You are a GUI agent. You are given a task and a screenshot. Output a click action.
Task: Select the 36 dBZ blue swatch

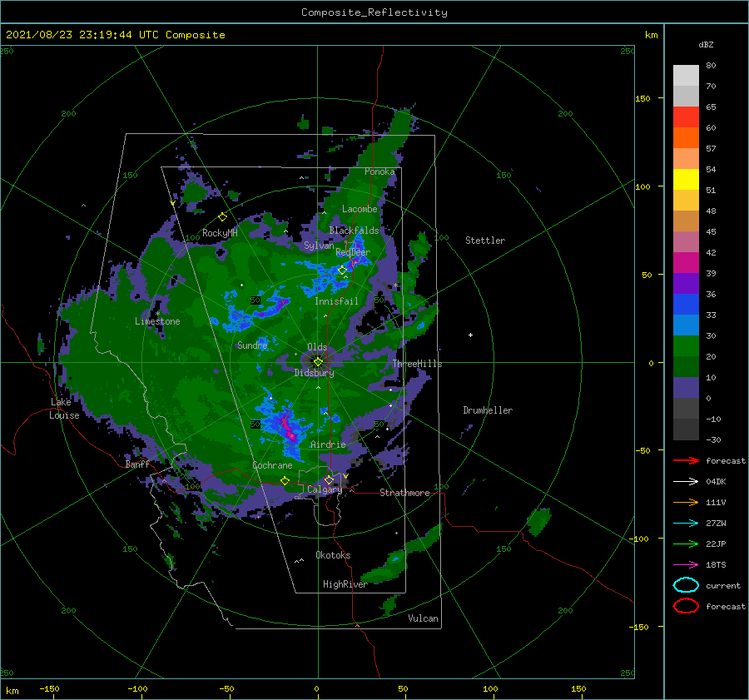(686, 304)
